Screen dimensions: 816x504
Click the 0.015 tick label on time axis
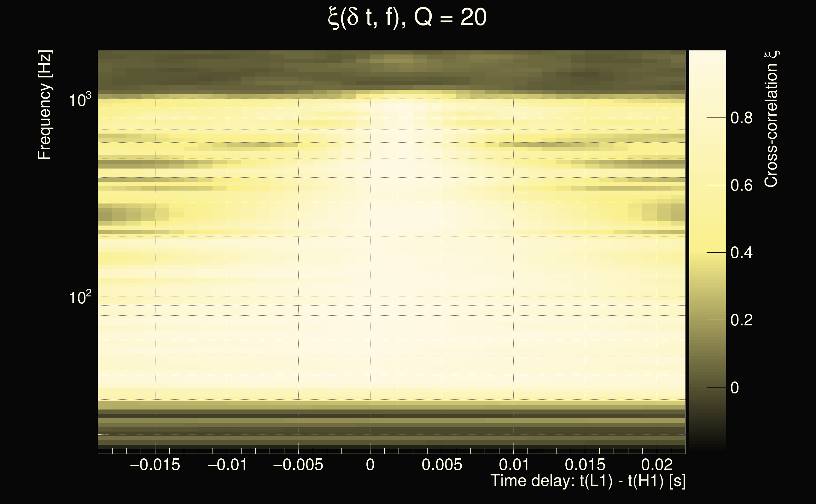tap(585, 465)
